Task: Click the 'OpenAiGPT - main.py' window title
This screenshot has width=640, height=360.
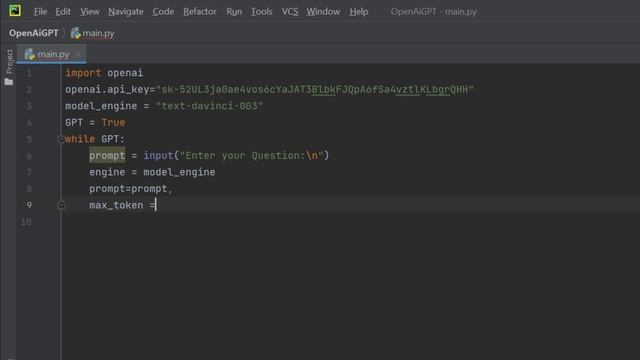Action: (433, 11)
